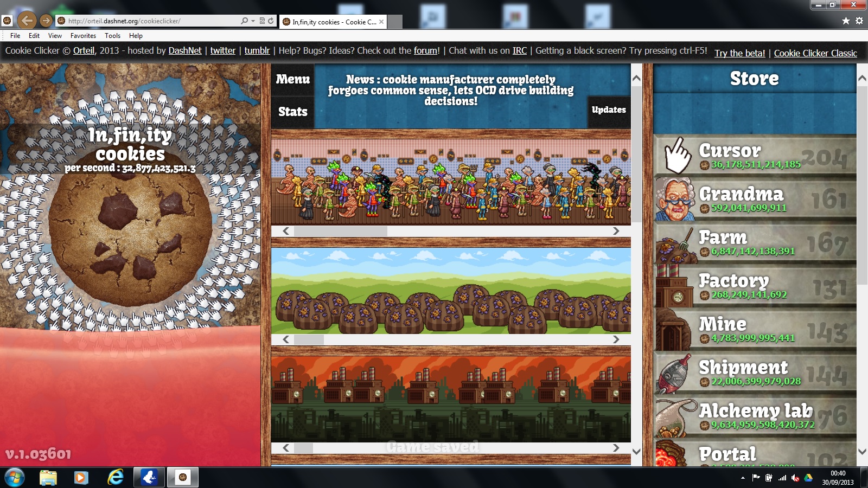Screen dimensions: 868x488
Task: Open the View menu
Action: (55, 36)
